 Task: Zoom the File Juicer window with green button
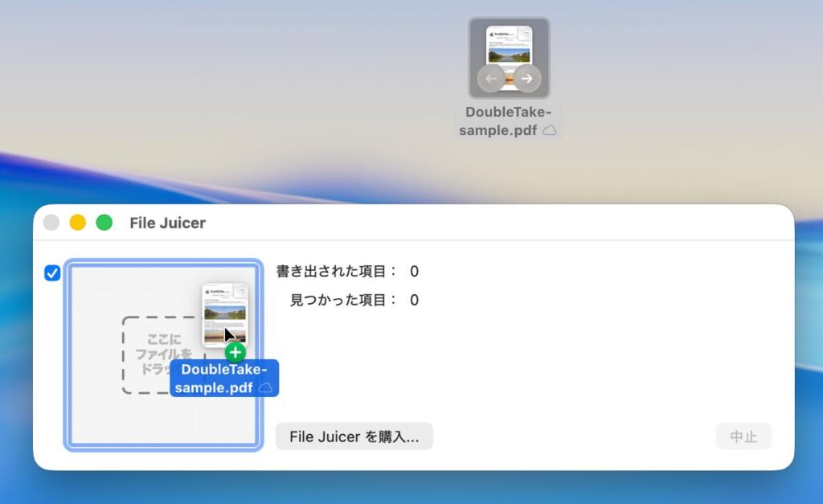pyautogui.click(x=104, y=223)
